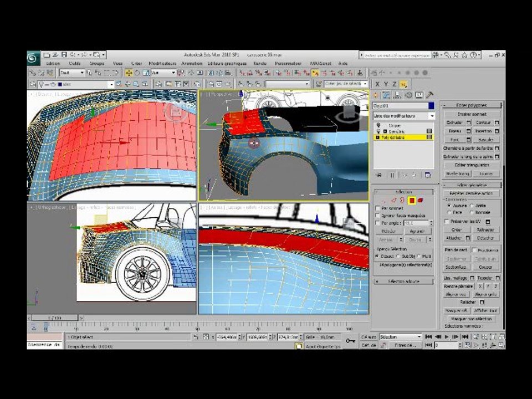Click the Rendre planaire button
Viewport: 532px width, 399px height.
tap(458, 287)
